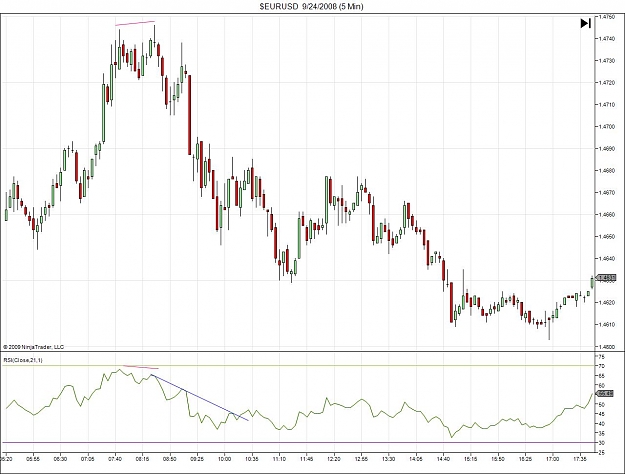Click the 14:40 time axis label

point(443,459)
